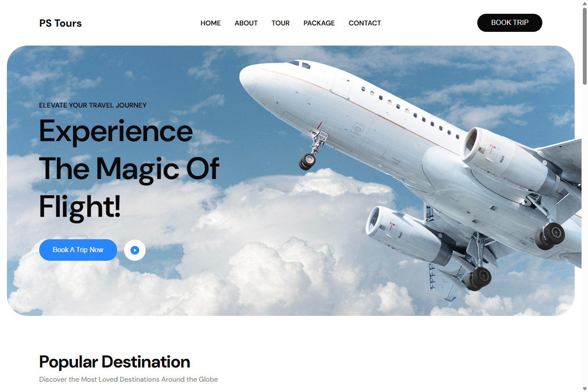Image resolution: width=588 pixels, height=392 pixels.
Task: Click the circular play video icon
Action: coord(135,250)
